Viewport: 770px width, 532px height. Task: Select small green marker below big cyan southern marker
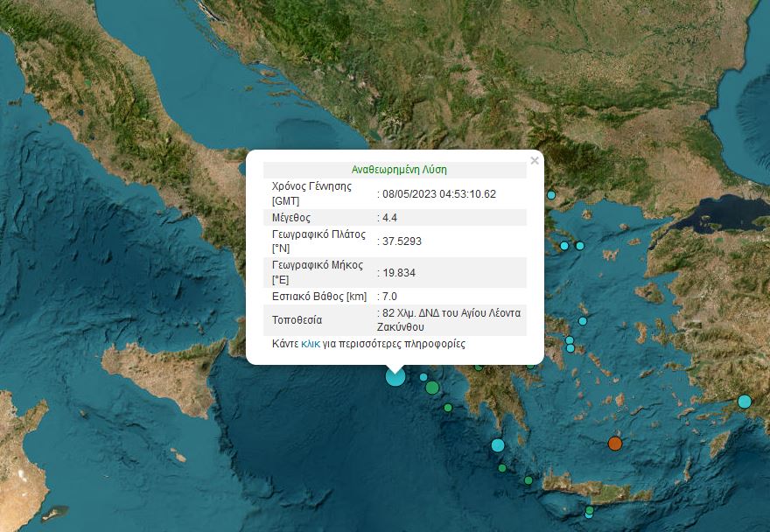502,468
